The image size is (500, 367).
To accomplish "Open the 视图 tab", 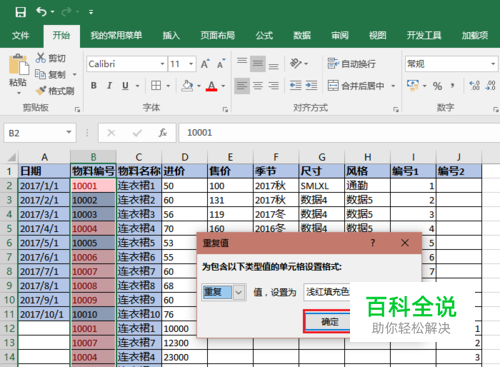I will [378, 35].
